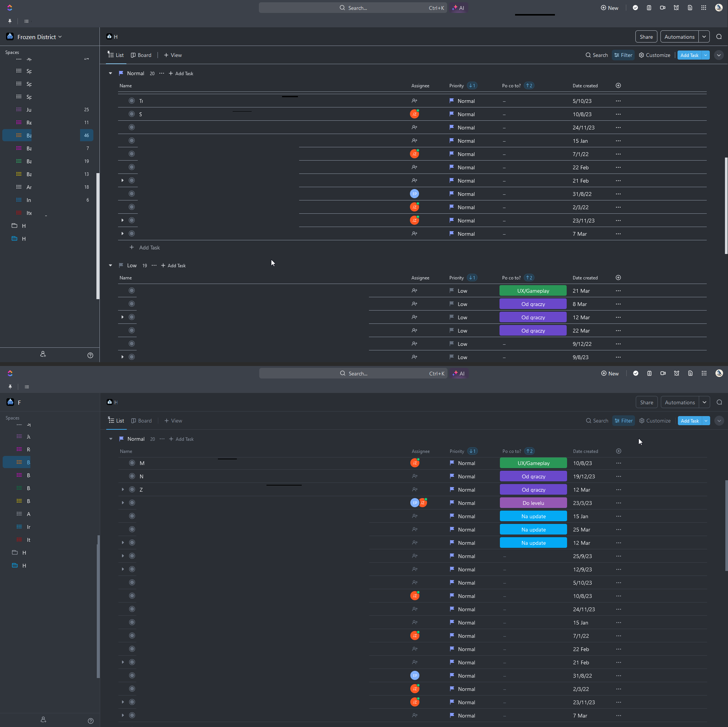Upper window: open sidebar list 'Ju' with 25

tap(48, 110)
